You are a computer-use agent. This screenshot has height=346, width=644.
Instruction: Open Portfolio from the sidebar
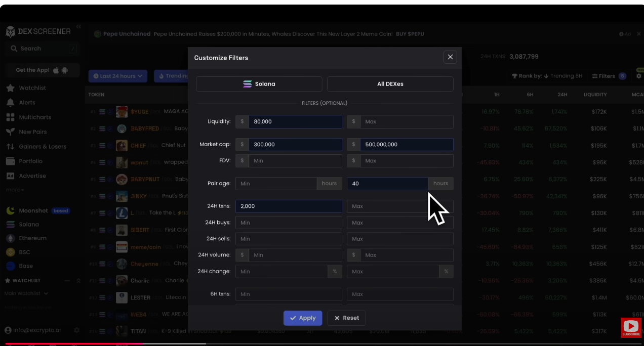[x=30, y=161]
